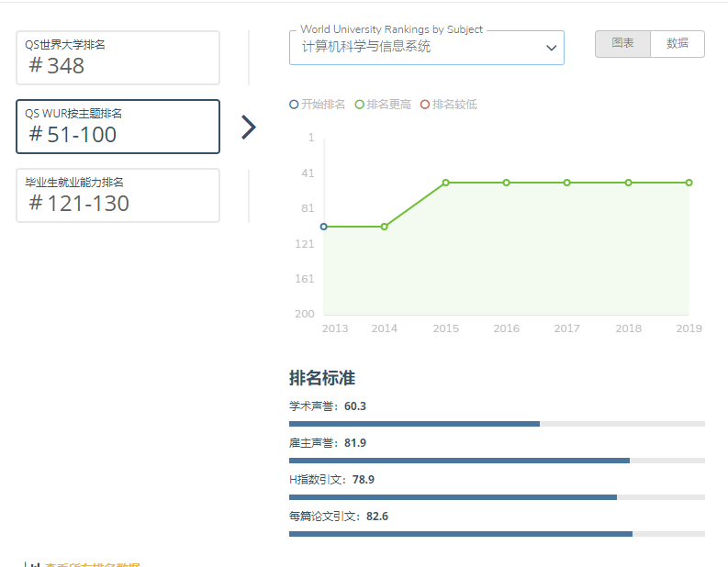This screenshot has width=728, height=567.
Task: Click the 2015 data point on chart
Action: pos(445,183)
